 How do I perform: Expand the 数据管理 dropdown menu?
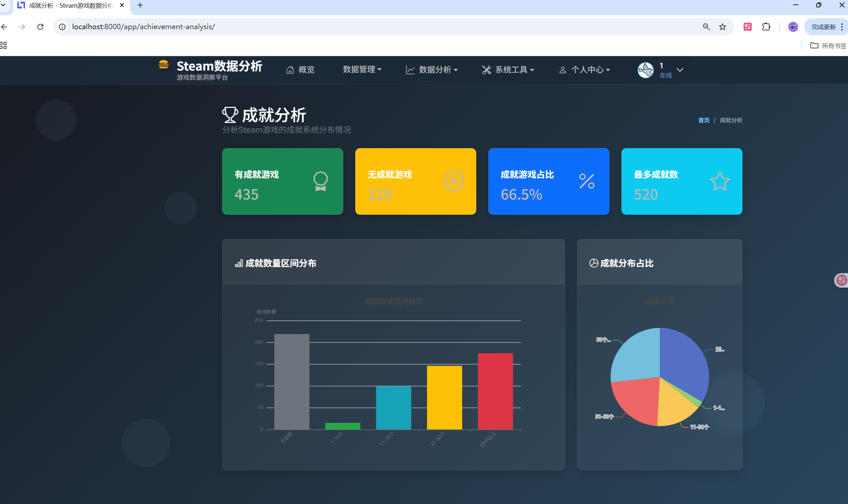[362, 70]
